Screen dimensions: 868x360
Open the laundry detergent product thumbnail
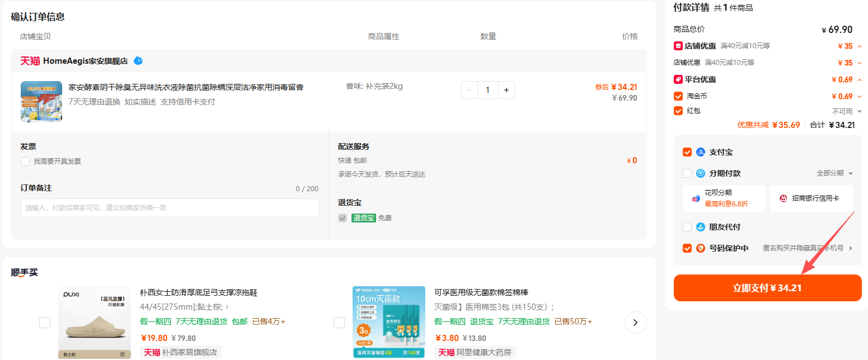tap(41, 101)
